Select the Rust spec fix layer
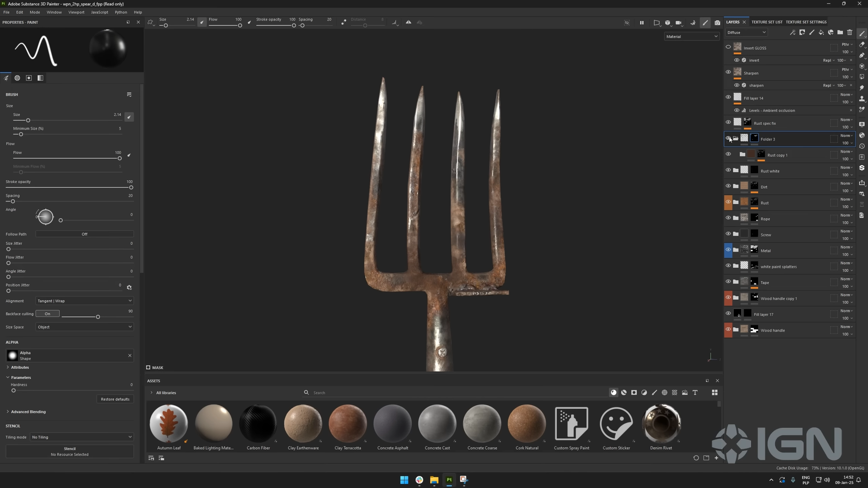The image size is (868, 488). pyautogui.click(x=789, y=123)
